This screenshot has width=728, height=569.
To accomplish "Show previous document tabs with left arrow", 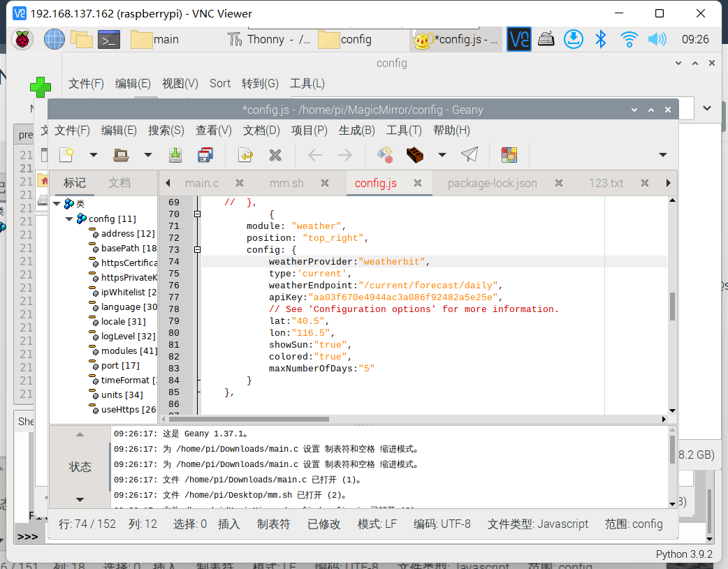I will [x=168, y=183].
